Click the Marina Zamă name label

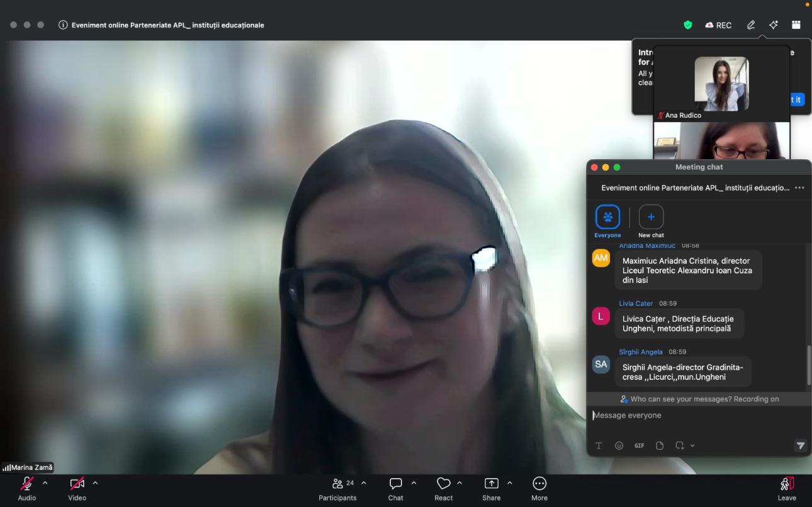[x=31, y=468]
